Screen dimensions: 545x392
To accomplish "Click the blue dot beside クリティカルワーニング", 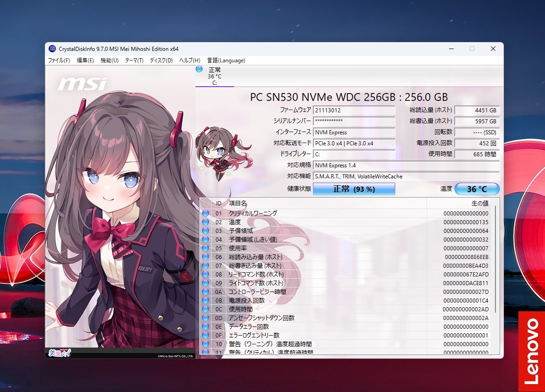I will 205,213.
